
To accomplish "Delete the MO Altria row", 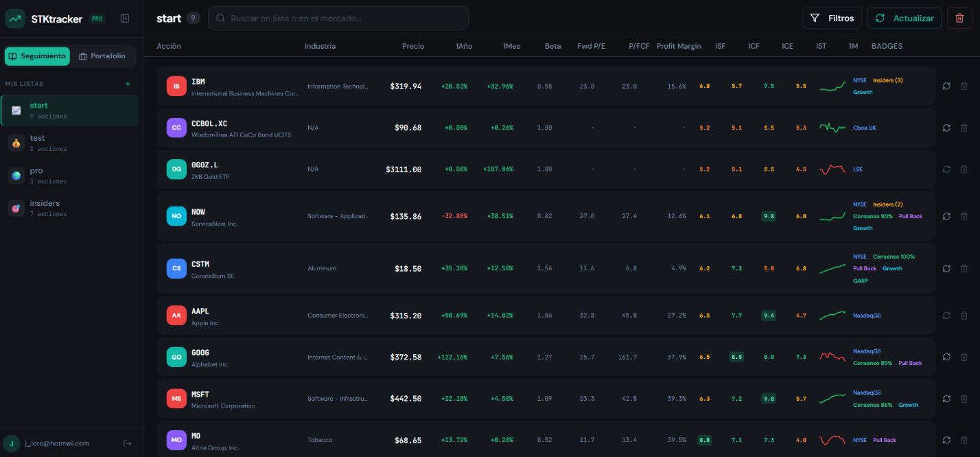I will [x=964, y=440].
